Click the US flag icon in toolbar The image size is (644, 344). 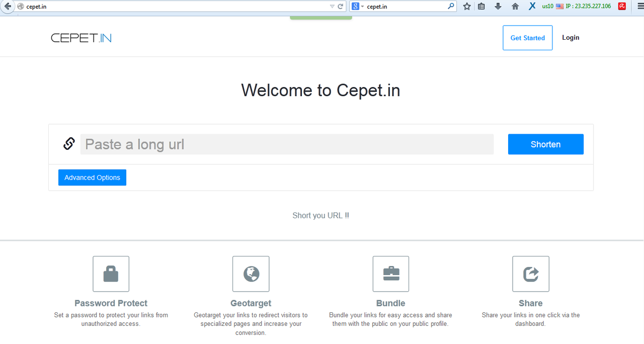[x=559, y=7]
